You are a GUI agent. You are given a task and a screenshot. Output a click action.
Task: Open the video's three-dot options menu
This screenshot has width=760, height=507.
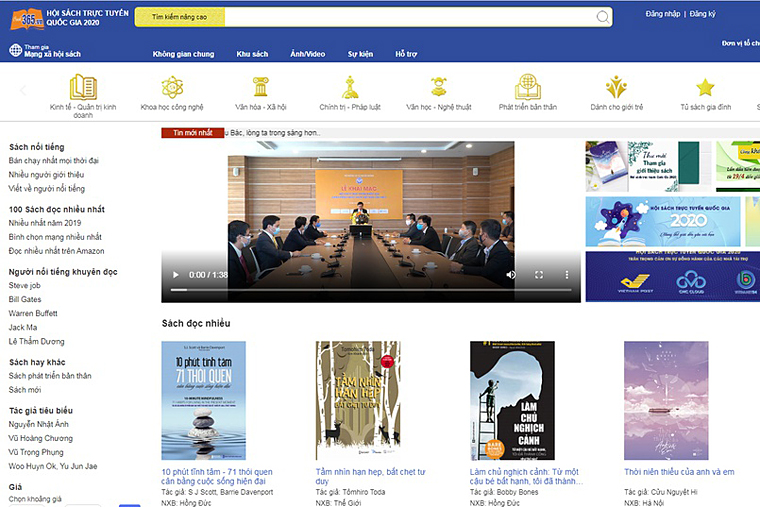566,274
